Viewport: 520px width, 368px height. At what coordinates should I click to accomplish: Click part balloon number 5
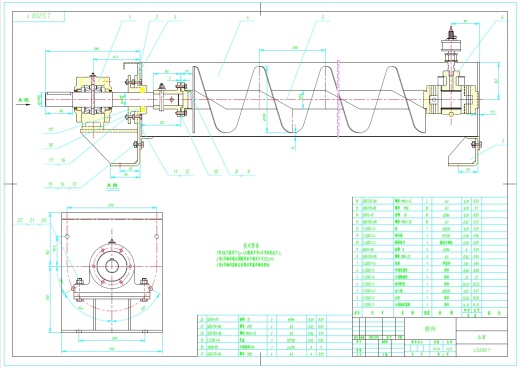(323, 17)
